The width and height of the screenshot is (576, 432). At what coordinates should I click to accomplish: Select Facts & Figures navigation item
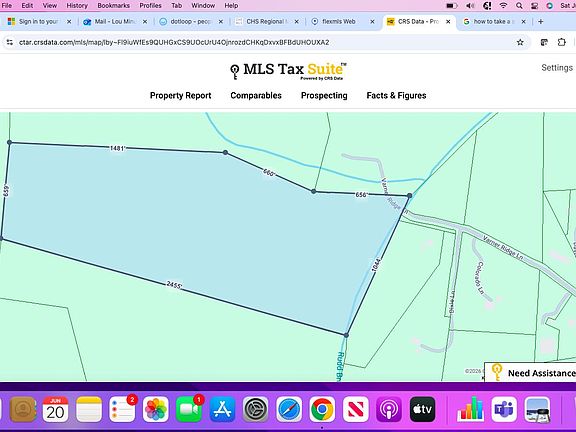pos(396,96)
